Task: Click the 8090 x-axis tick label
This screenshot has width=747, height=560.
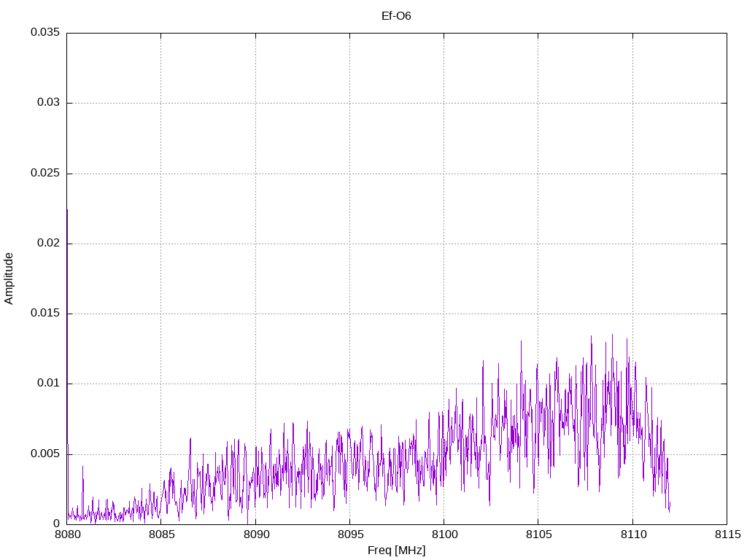Action: (x=255, y=535)
